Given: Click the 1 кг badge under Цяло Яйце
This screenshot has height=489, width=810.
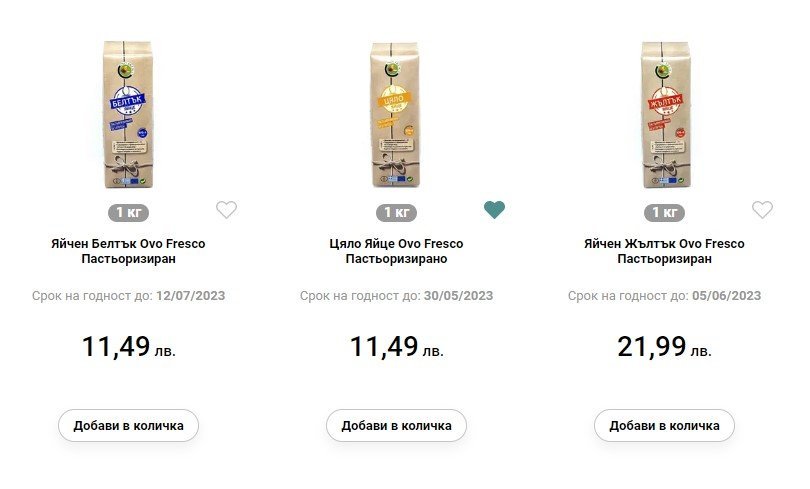Looking at the screenshot, I should (x=396, y=212).
